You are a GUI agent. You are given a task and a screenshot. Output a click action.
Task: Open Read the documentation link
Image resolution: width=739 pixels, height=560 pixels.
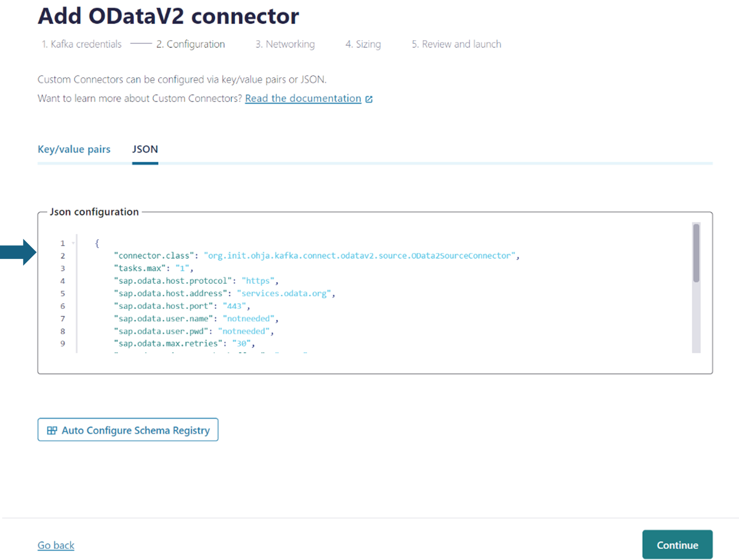pyautogui.click(x=303, y=98)
